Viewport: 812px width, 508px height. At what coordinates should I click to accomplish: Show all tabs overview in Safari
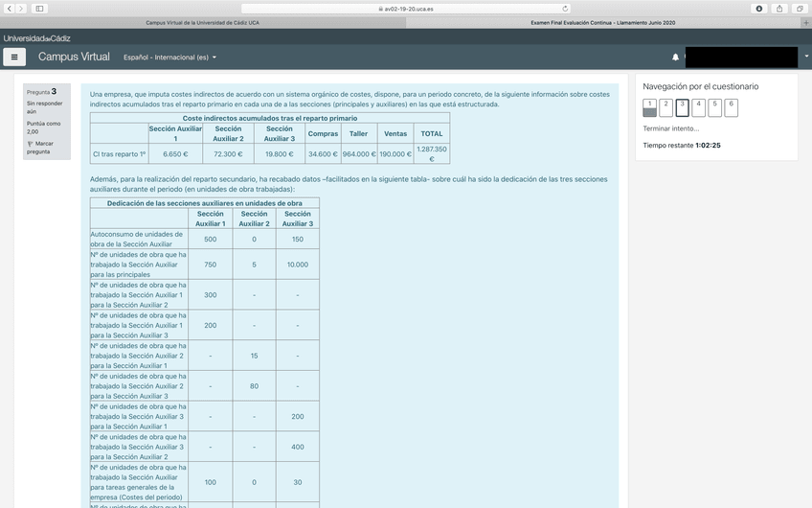tap(800, 9)
